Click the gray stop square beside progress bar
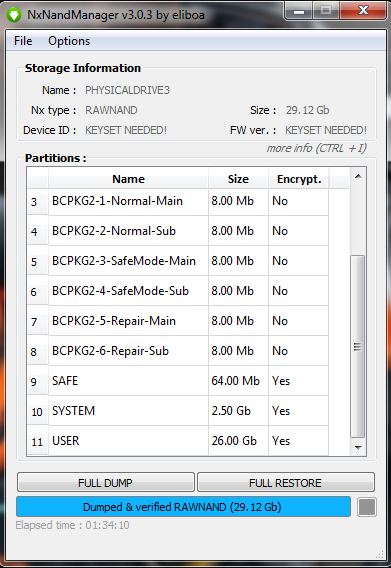Screen dimensions: 391x568 pyautogui.click(x=367, y=506)
